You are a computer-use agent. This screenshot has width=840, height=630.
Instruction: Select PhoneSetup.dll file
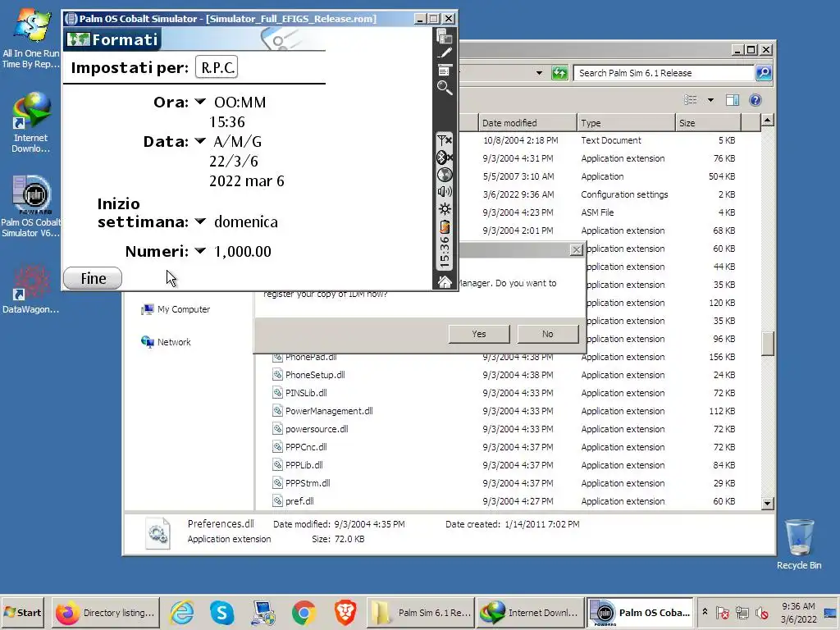pos(308,375)
